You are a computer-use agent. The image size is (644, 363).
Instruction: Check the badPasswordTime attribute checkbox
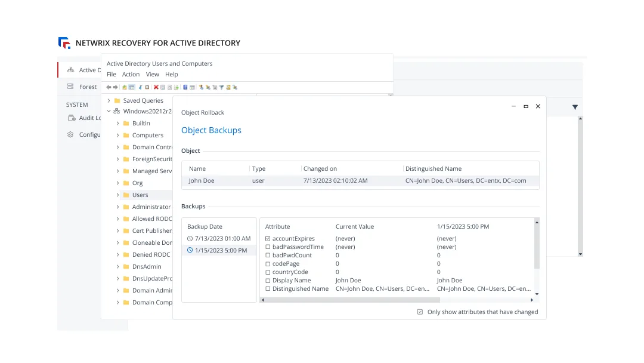(268, 247)
